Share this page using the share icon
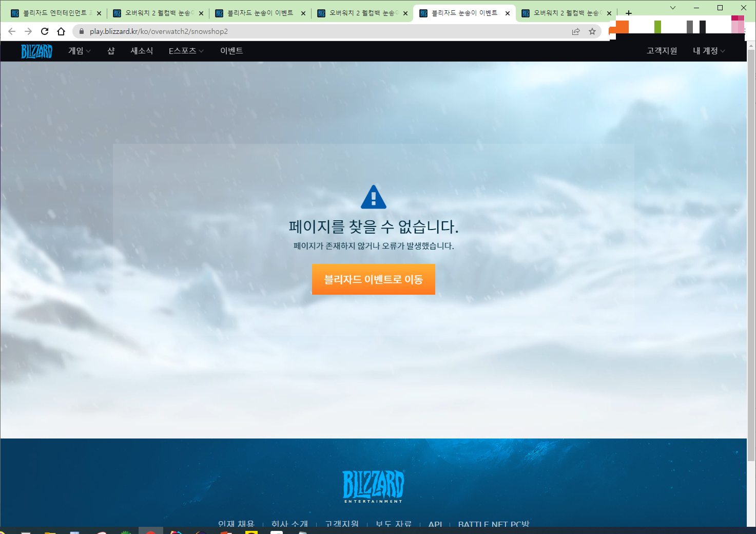Image resolution: width=756 pixels, height=534 pixels. pyautogui.click(x=576, y=31)
